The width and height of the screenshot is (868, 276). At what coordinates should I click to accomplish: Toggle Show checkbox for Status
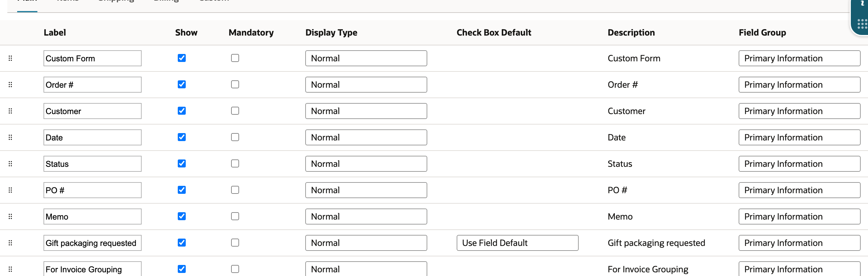tap(182, 163)
